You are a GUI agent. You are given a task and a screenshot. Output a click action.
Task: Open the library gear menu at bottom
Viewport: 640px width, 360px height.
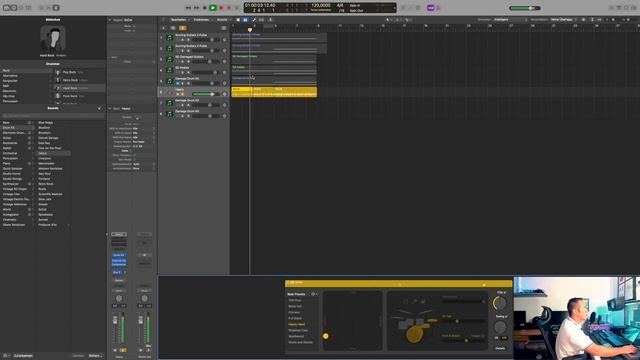coord(6,356)
